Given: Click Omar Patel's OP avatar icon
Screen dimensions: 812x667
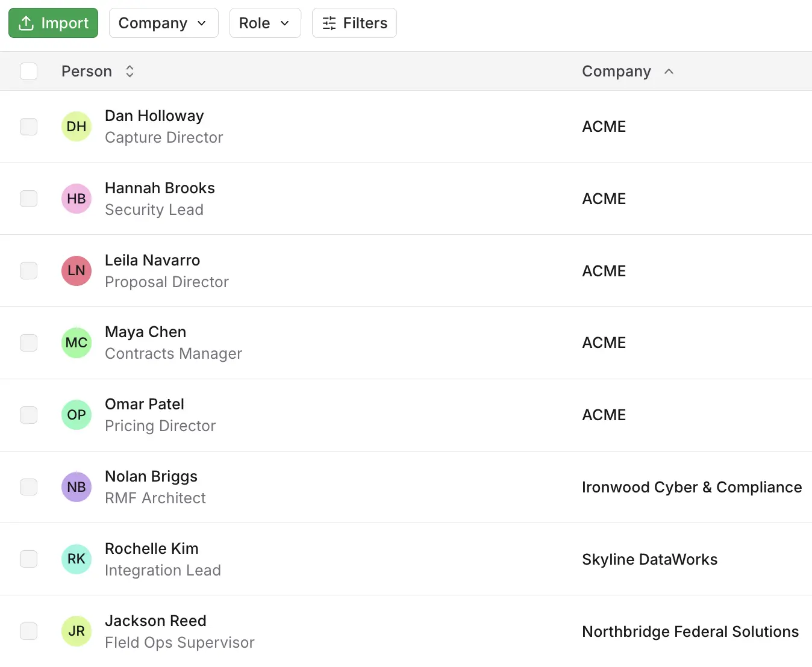Looking at the screenshot, I should click(x=76, y=415).
